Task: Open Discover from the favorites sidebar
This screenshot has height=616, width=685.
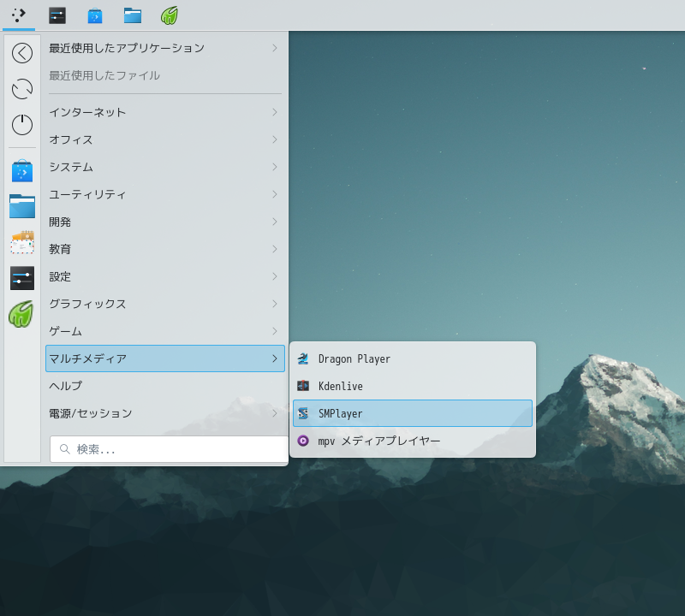Action: [22, 171]
